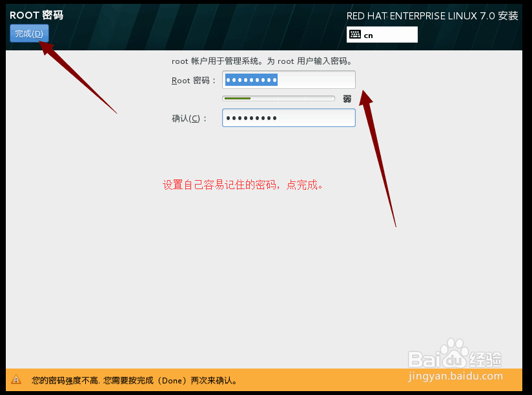
Task: Click the 确认(C)： field label
Action: click(189, 119)
